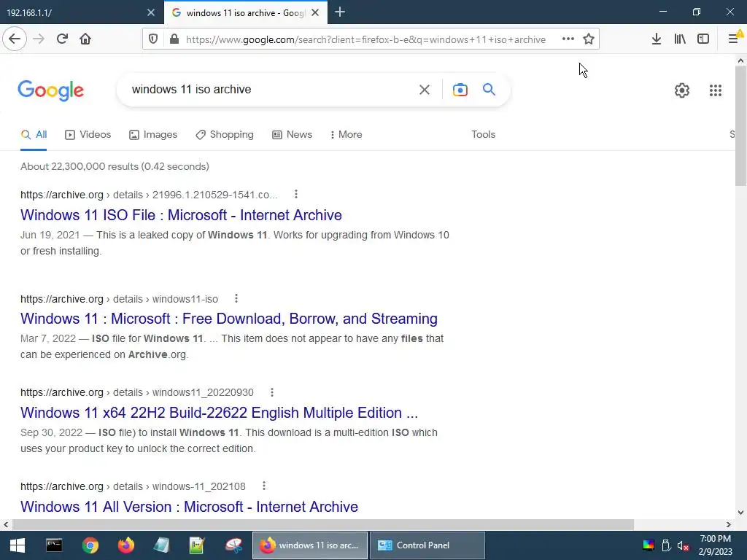This screenshot has height=560, width=747.
Task: Click the color display tray icon
Action: coord(649,545)
